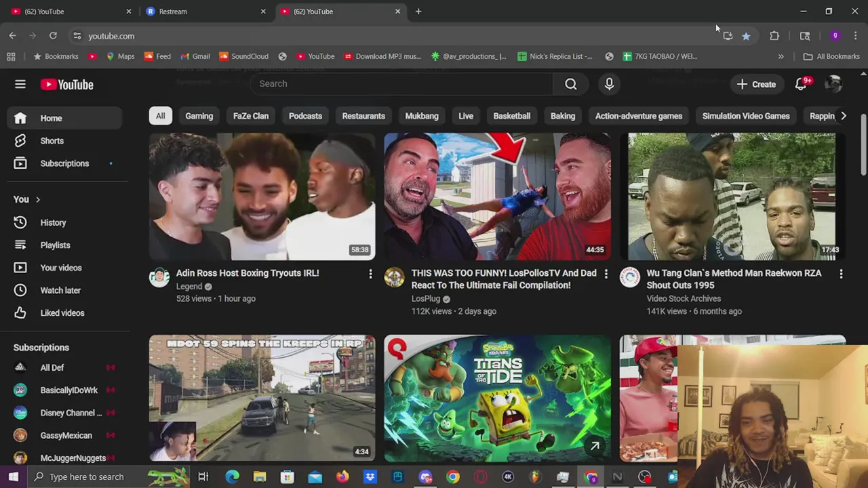Show more filter chips with right arrow
This screenshot has height=488, width=868.
[843, 116]
